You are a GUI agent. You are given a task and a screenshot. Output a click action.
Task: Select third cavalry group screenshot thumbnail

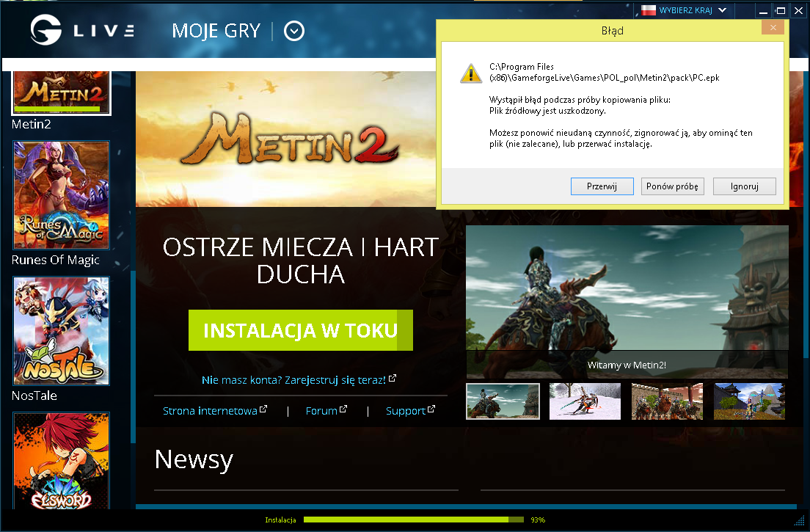coord(667,401)
